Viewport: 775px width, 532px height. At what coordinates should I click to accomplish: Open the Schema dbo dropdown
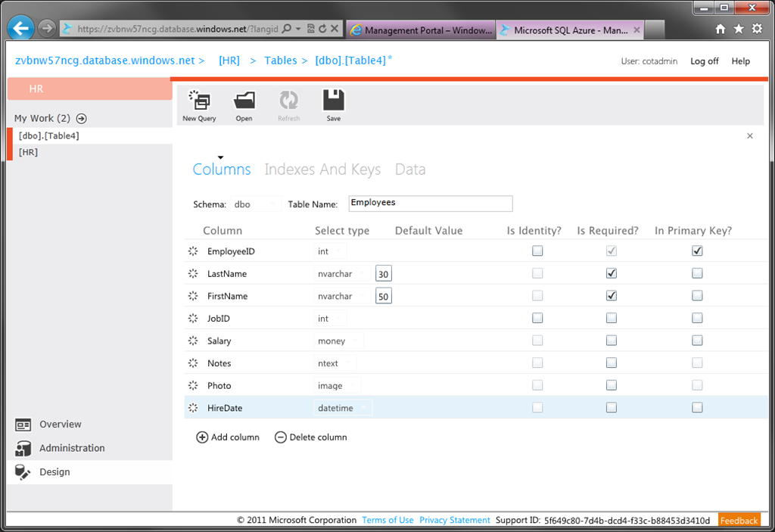tap(256, 204)
